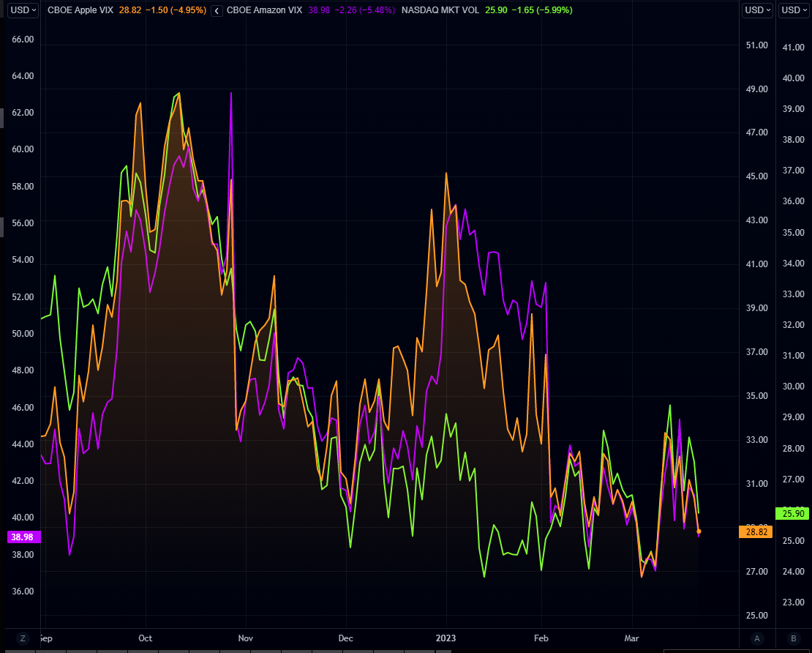The image size is (812, 653).
Task: Open the USD dropdown above the 41.00 scale
Action: (794, 10)
